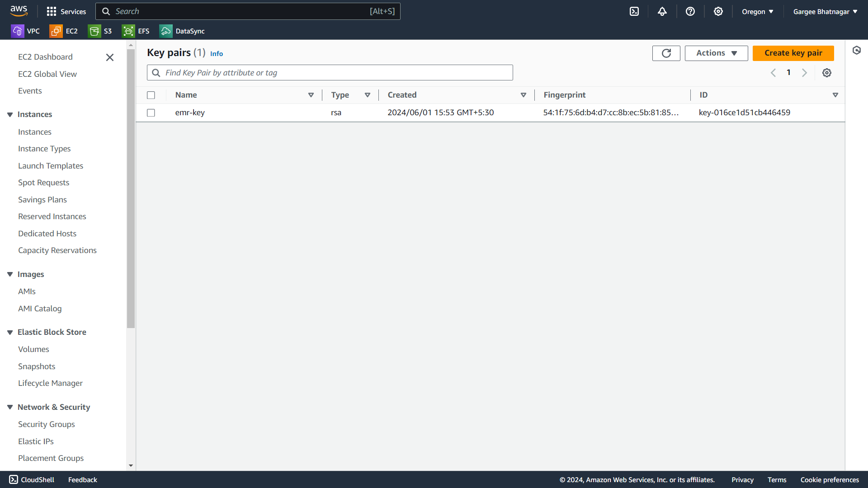Open the DataSync service shortcut icon
The width and height of the screenshot is (868, 488).
pos(166,31)
